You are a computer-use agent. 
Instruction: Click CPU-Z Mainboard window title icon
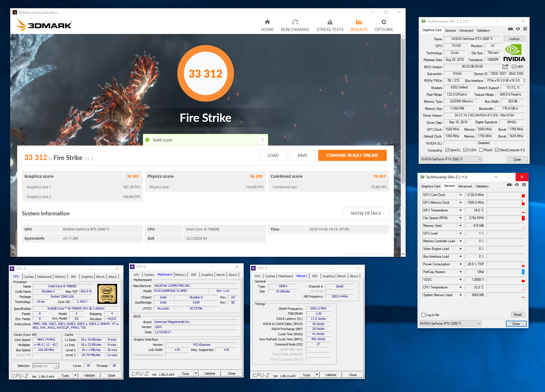(x=132, y=267)
